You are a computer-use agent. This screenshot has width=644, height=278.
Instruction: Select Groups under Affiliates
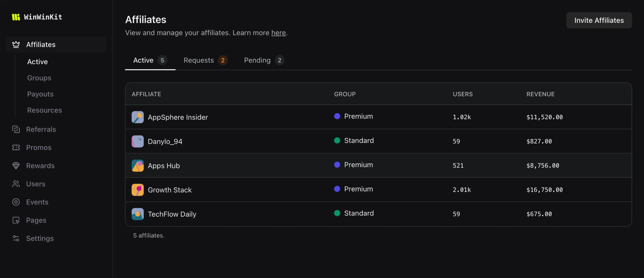click(39, 78)
